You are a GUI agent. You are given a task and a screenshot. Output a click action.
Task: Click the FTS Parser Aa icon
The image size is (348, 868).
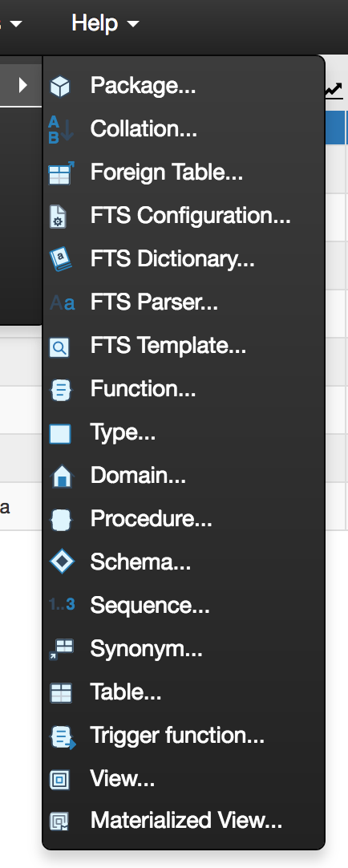coord(62,302)
